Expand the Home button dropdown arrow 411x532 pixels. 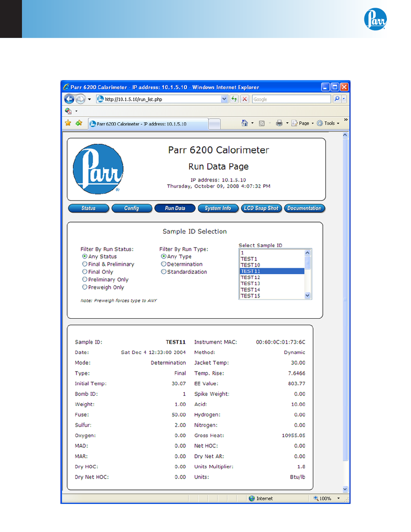tap(252, 123)
